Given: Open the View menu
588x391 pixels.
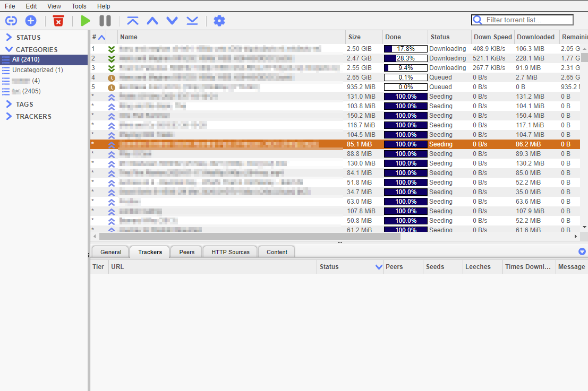Looking at the screenshot, I should [x=54, y=6].
